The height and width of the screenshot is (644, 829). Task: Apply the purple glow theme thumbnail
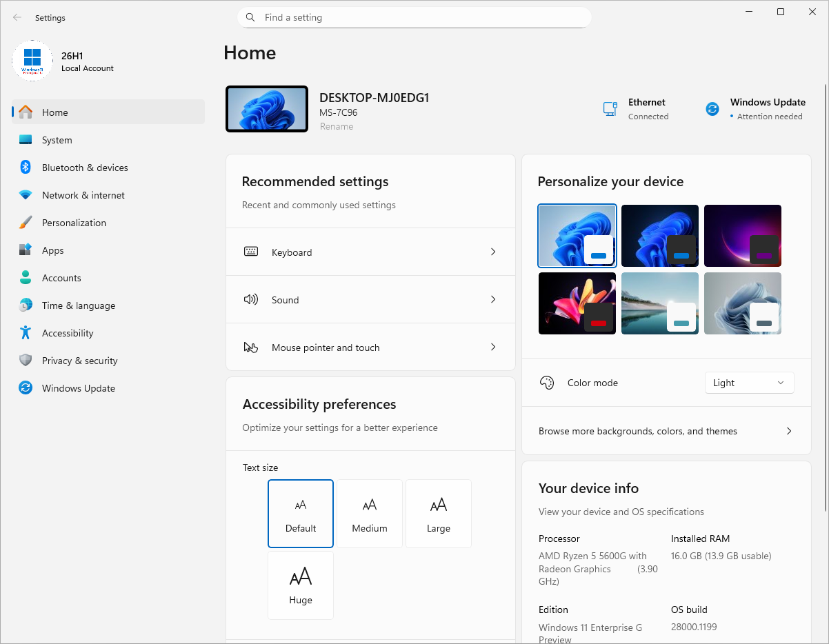(743, 236)
